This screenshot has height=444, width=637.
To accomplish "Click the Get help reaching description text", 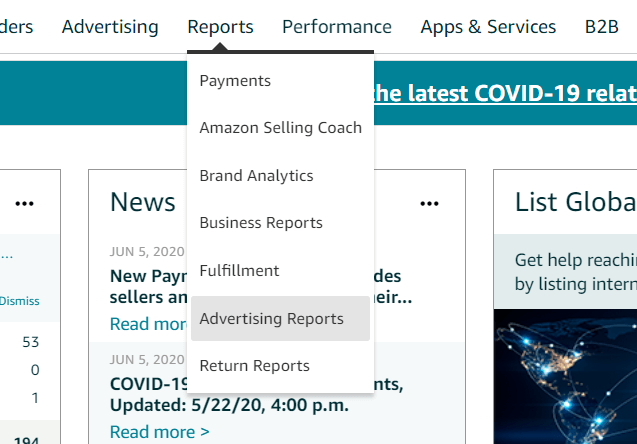I will [576, 272].
